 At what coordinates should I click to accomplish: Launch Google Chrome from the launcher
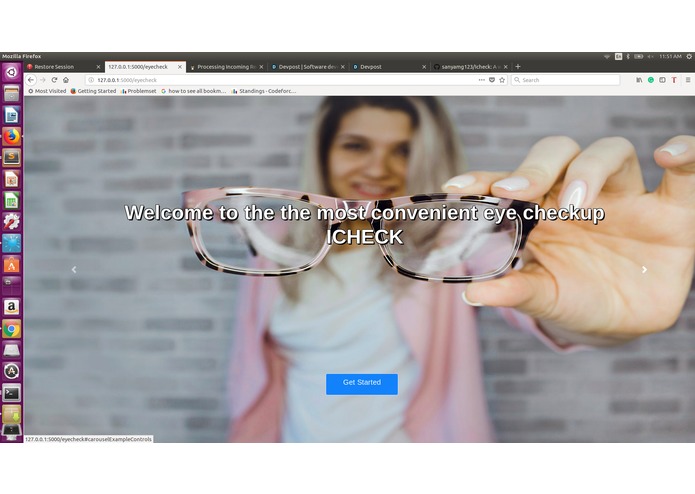point(11,329)
